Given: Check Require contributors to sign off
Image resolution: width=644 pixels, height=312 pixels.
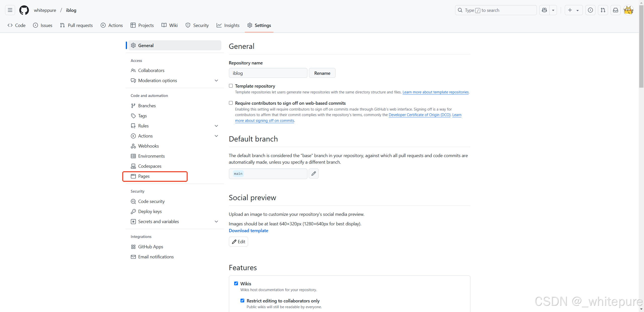Looking at the screenshot, I should (x=231, y=103).
